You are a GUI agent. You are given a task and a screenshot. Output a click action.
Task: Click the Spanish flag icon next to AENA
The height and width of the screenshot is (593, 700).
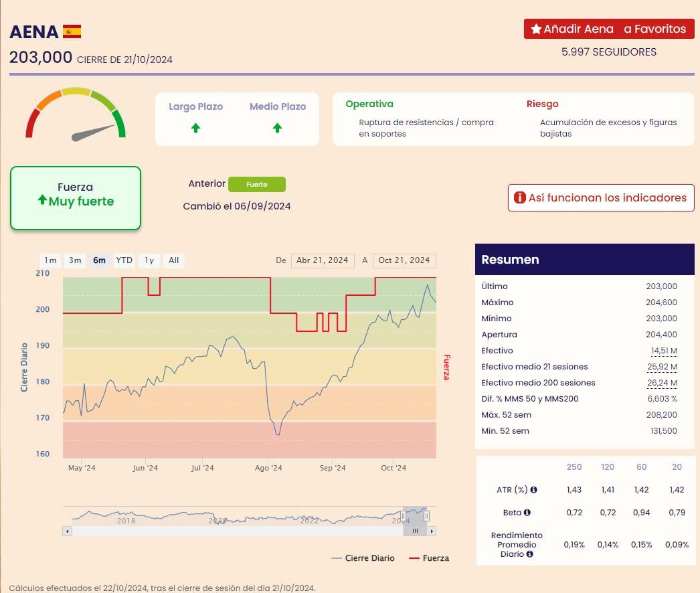tap(72, 31)
